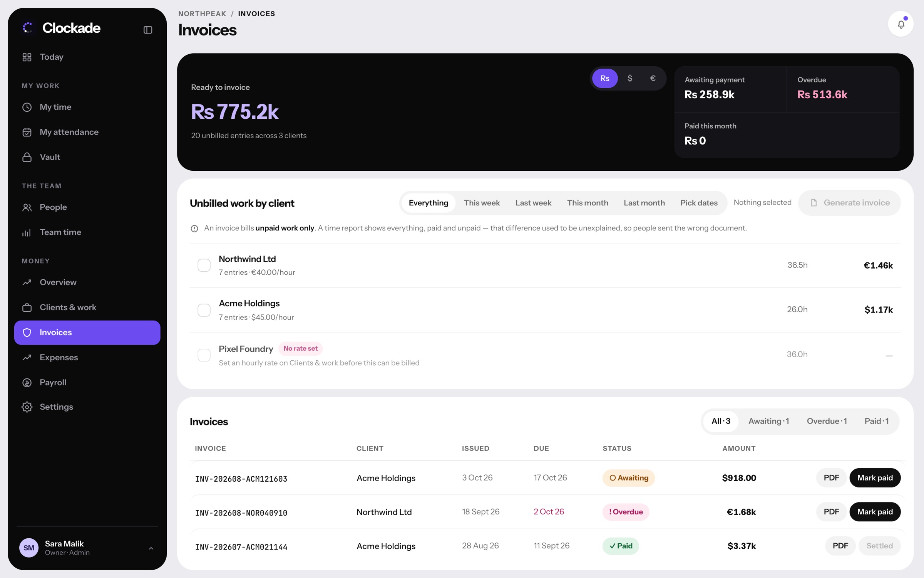Open Clients & work briefcase icon
Screen dimensions: 924x578
[27, 307]
